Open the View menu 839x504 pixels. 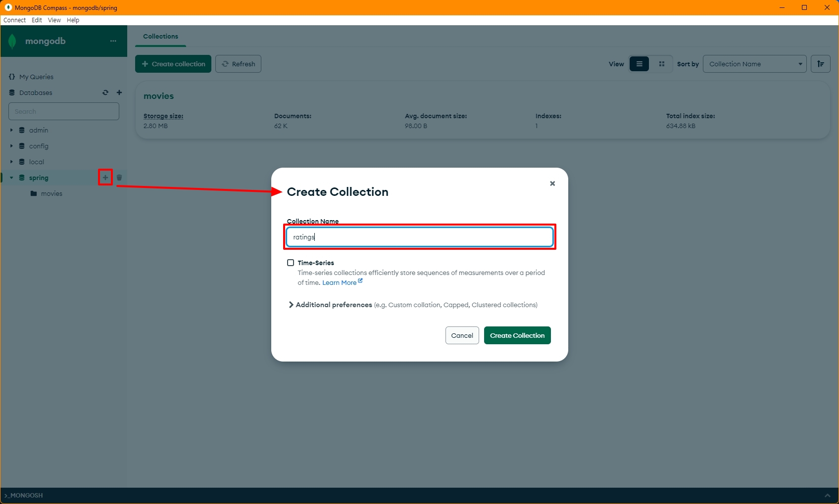click(x=54, y=20)
